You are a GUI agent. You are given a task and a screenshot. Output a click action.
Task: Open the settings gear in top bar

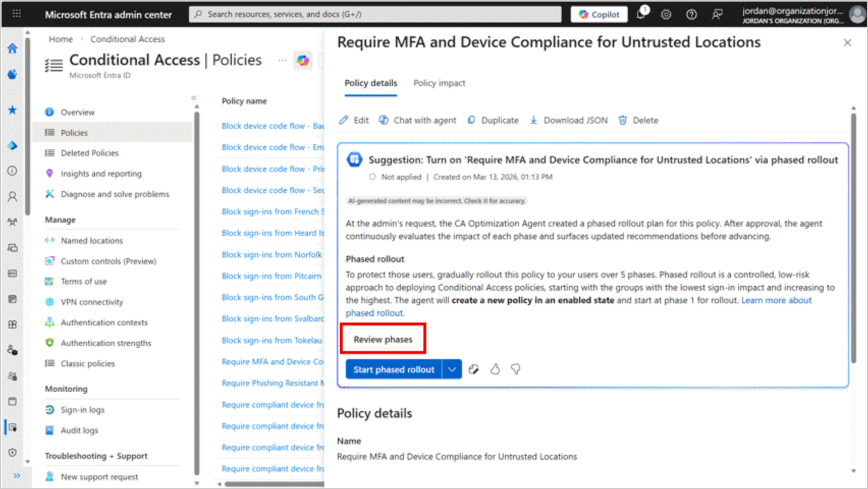pyautogui.click(x=666, y=14)
